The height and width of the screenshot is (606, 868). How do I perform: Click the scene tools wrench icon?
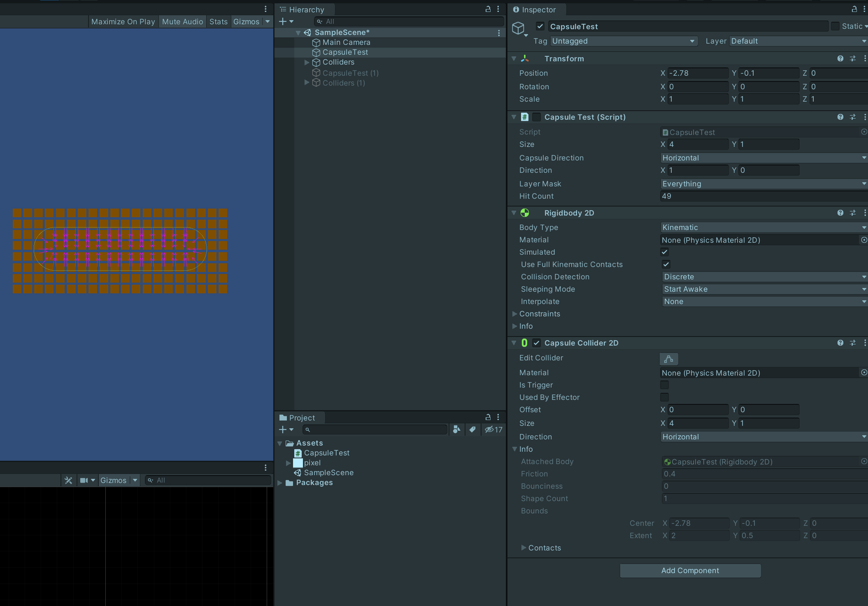click(68, 480)
